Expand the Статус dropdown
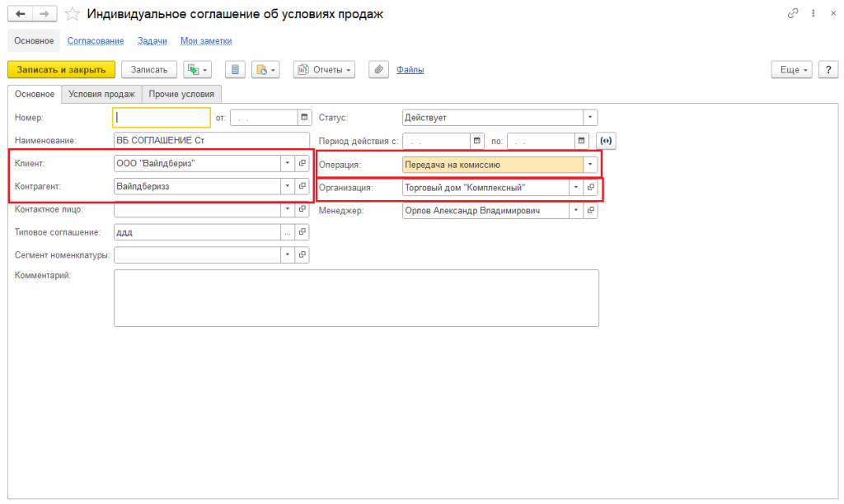This screenshot has height=504, width=844. 590,117
